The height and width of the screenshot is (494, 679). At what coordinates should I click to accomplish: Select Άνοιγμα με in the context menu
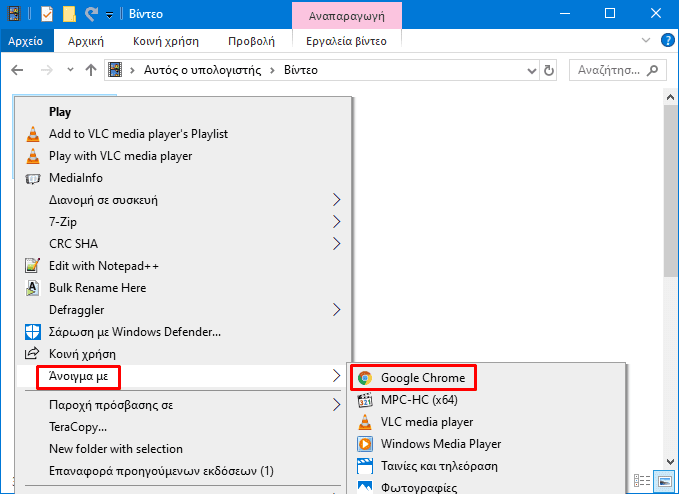[x=78, y=376]
